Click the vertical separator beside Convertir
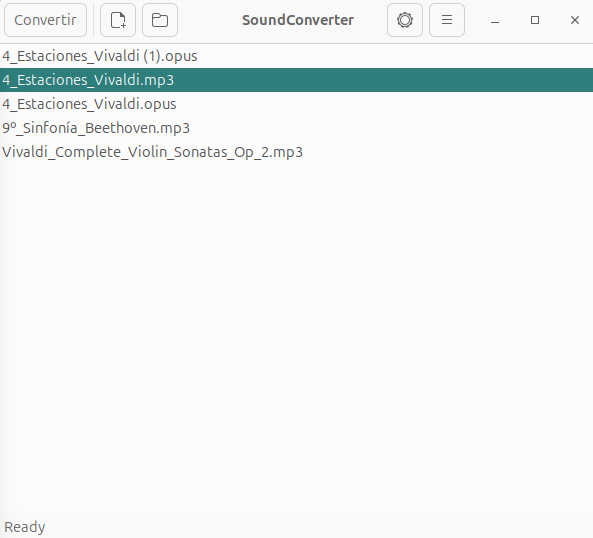 pos(93,20)
